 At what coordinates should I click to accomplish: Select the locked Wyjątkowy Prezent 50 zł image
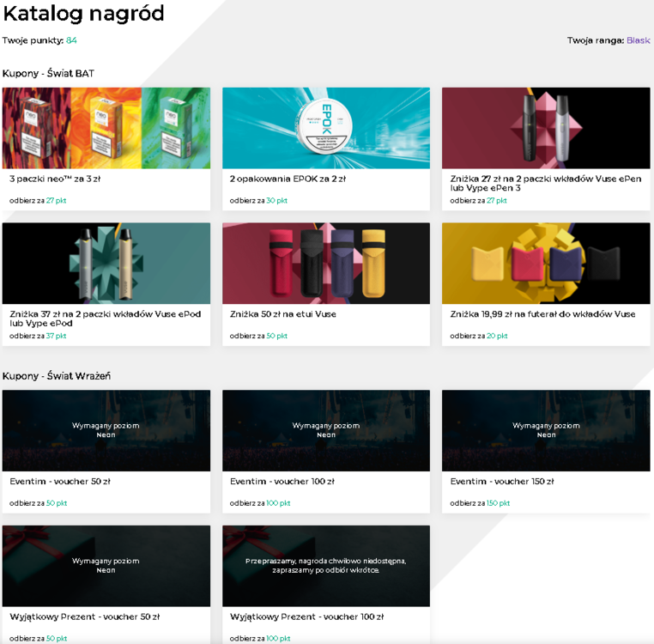[106, 566]
